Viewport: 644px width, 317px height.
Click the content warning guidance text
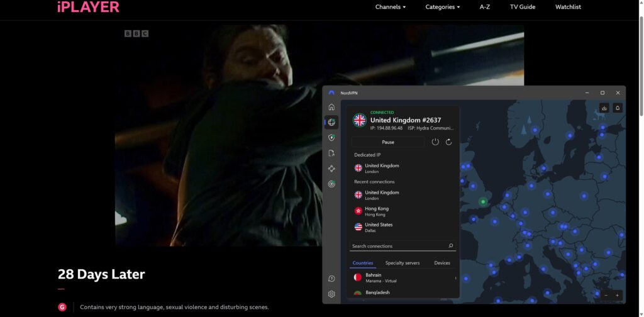(174, 307)
